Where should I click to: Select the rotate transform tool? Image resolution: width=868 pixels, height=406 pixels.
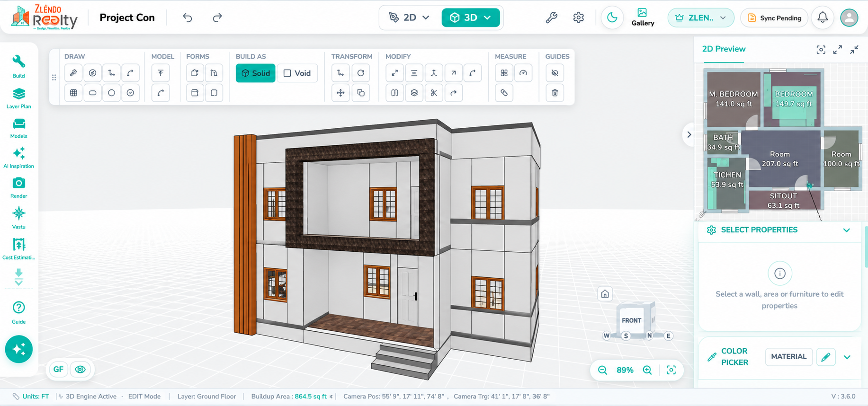(361, 73)
